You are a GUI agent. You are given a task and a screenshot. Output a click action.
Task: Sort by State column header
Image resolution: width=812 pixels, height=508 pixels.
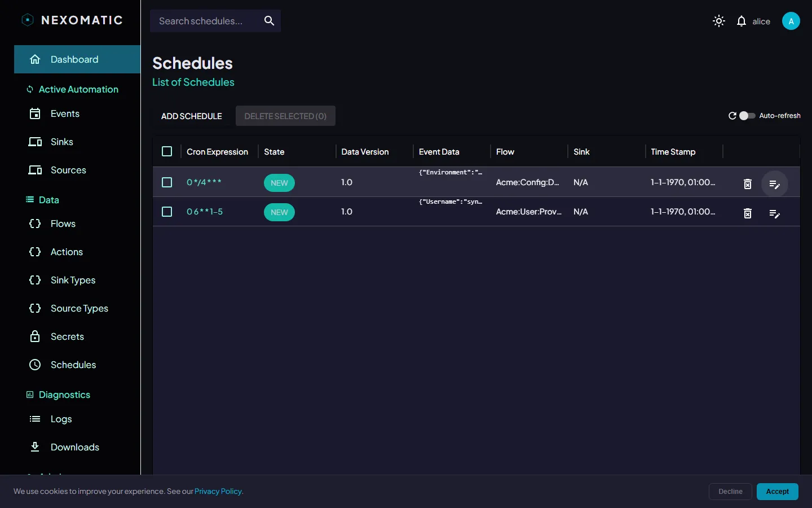[274, 152]
